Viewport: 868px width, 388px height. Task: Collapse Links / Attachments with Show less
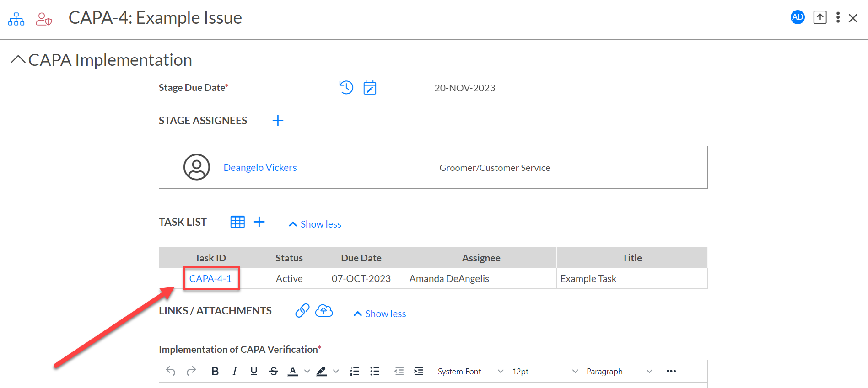(380, 314)
